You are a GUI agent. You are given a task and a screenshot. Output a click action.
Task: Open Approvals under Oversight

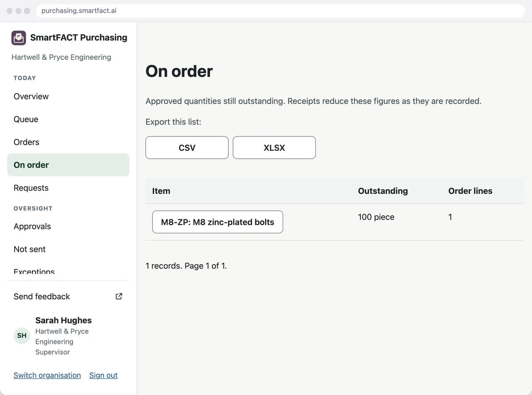(x=68, y=227)
